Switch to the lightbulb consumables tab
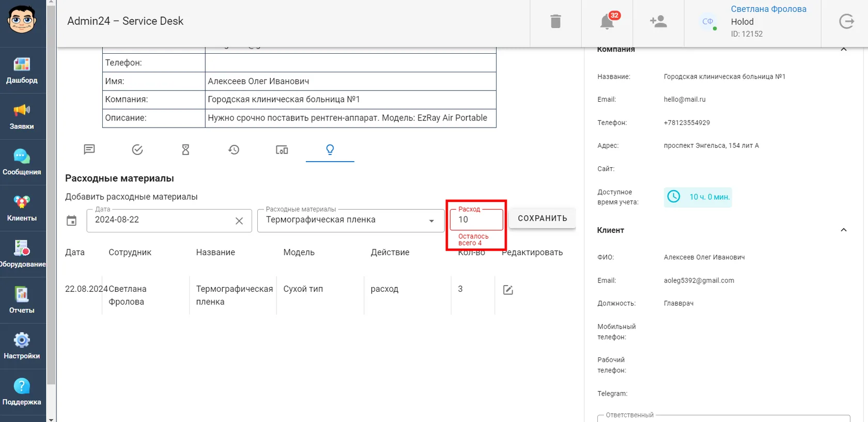This screenshot has height=422, width=868. [330, 150]
